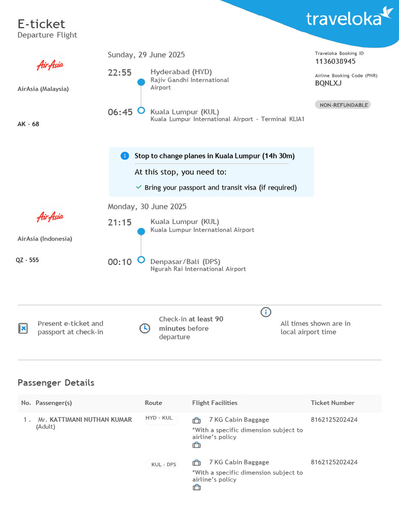This screenshot has height=532, width=399.
Task: Click the Ticket Number column header
Action: [x=332, y=403]
